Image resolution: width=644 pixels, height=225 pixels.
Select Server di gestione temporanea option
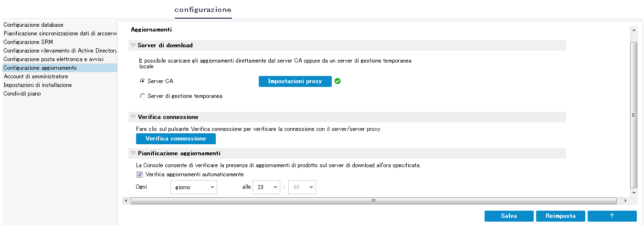coord(142,96)
